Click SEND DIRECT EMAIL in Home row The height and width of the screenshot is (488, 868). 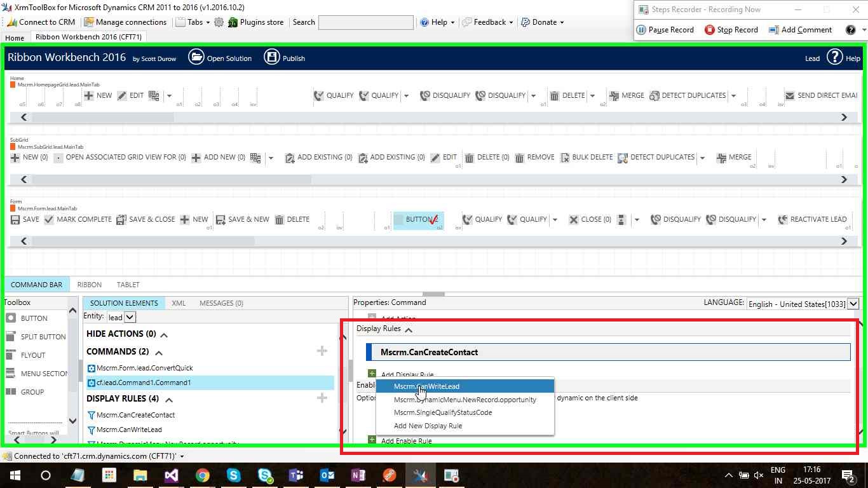821,95
